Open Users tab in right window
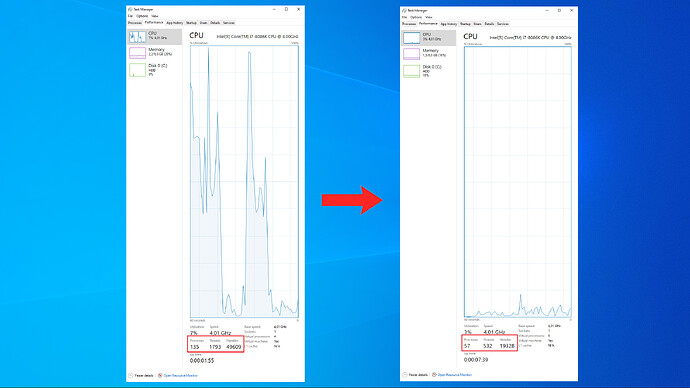Image resolution: width=690 pixels, height=388 pixels. pos(477,24)
